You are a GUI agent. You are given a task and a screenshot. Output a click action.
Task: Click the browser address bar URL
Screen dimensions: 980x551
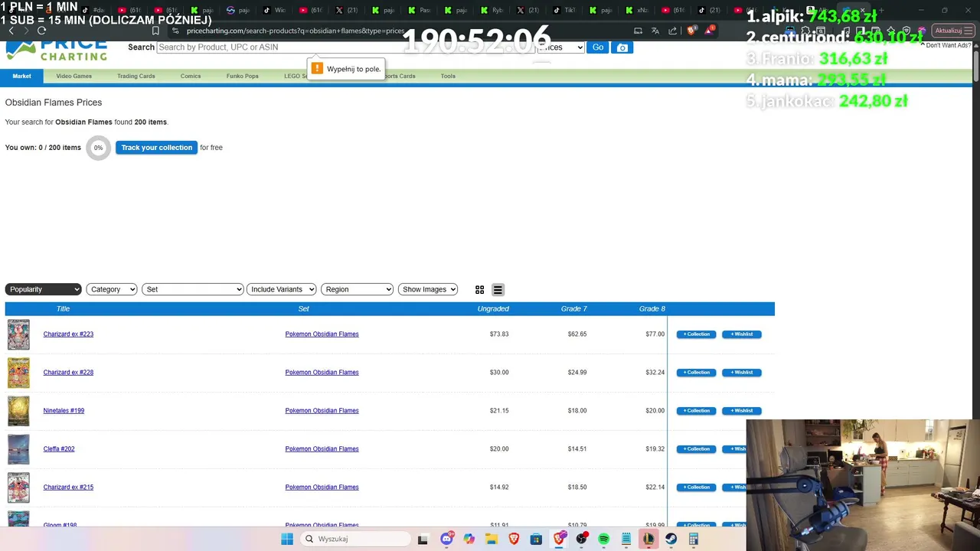296,31
